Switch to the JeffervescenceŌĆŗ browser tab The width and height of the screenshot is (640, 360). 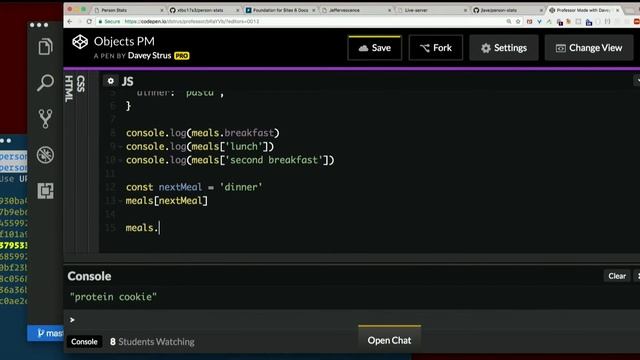point(356,10)
